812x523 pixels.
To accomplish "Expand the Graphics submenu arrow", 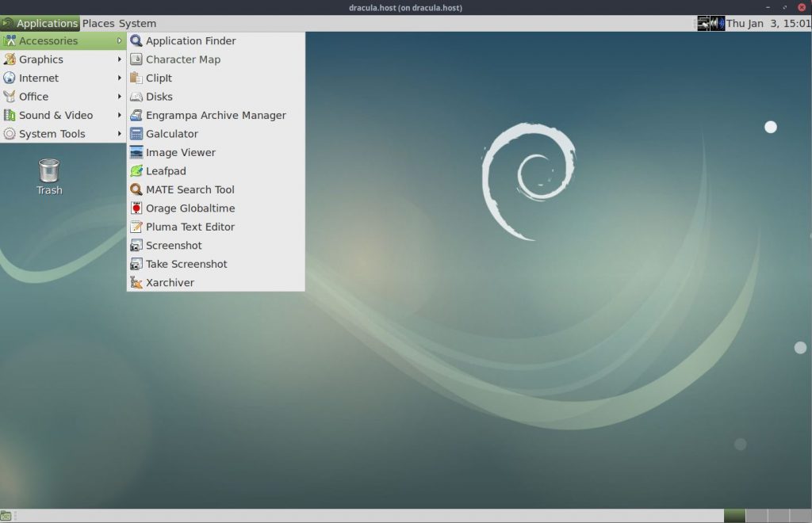I will pos(120,59).
